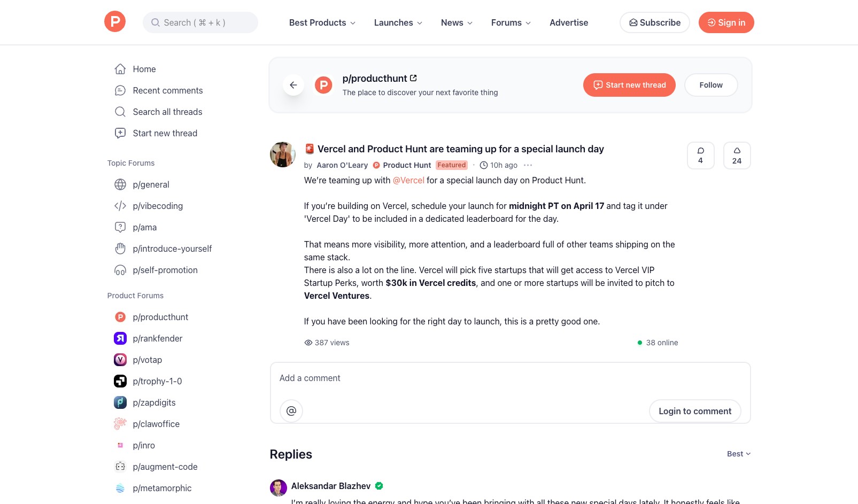Follow the p/producthunt forum
858x504 pixels.
pos(711,85)
